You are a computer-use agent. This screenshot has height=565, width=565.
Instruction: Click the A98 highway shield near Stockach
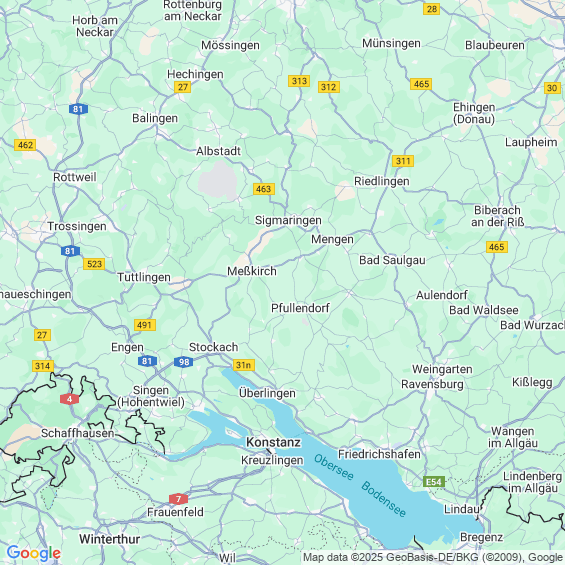pos(184,362)
